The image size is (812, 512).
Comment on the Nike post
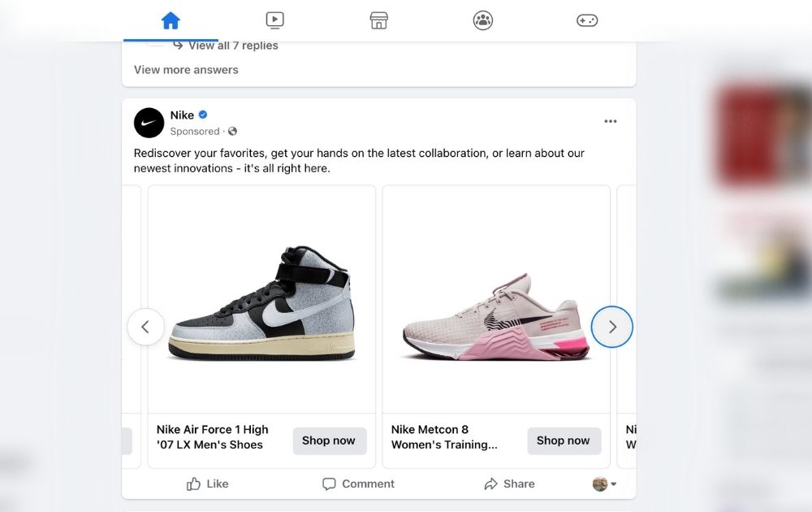(x=358, y=484)
